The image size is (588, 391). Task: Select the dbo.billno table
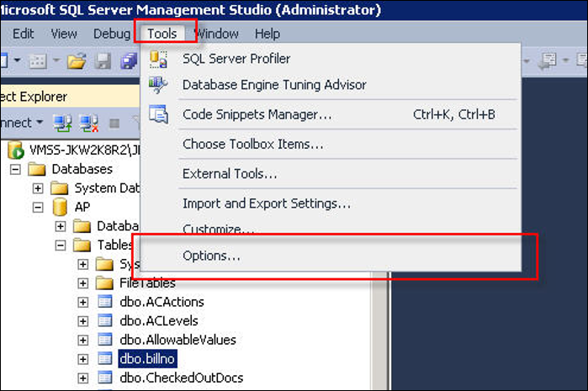point(147,359)
